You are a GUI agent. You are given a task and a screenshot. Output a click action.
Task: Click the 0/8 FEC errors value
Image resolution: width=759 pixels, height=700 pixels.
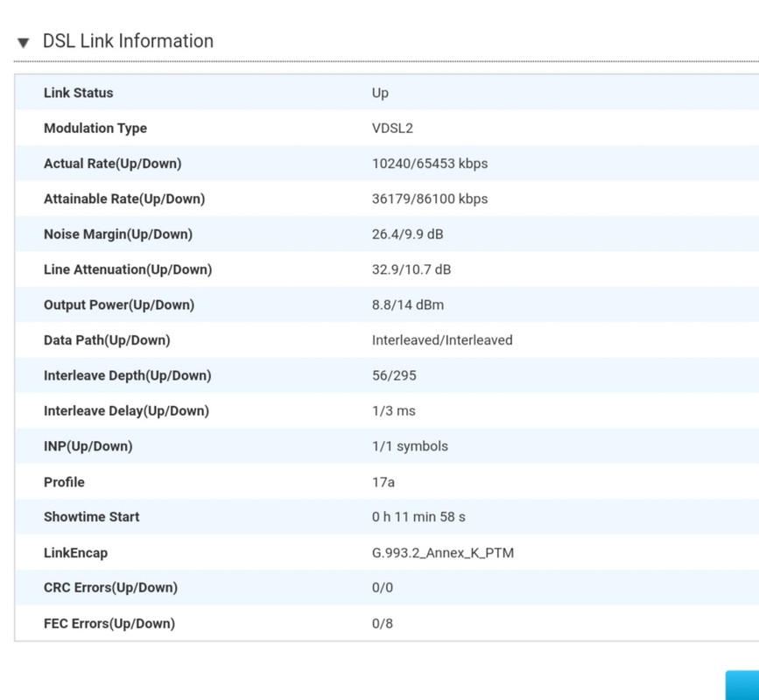382,624
